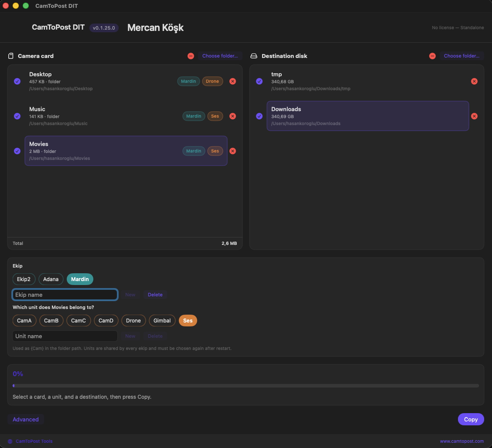Image resolution: width=492 pixels, height=448 pixels.
Task: Delete the selected Ekip
Action: [155, 295]
